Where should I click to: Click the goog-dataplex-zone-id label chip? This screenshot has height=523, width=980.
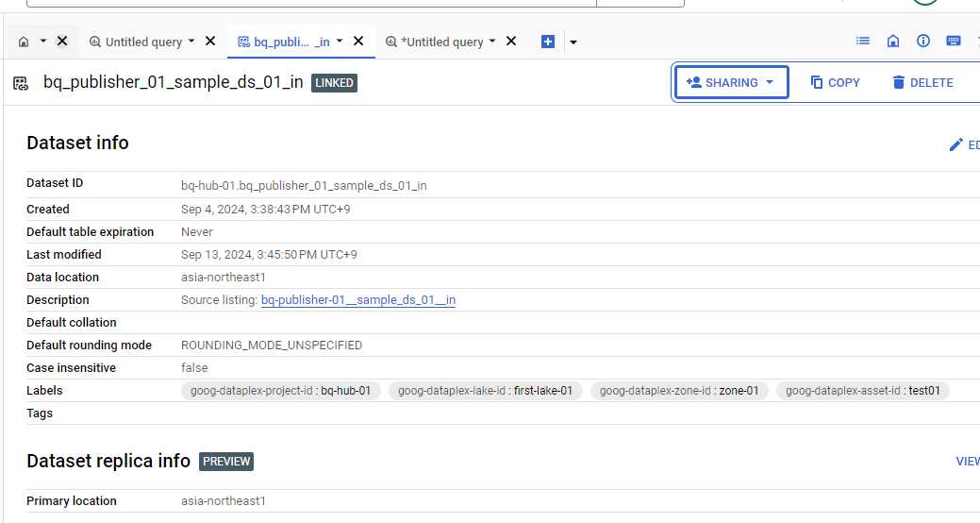point(679,391)
